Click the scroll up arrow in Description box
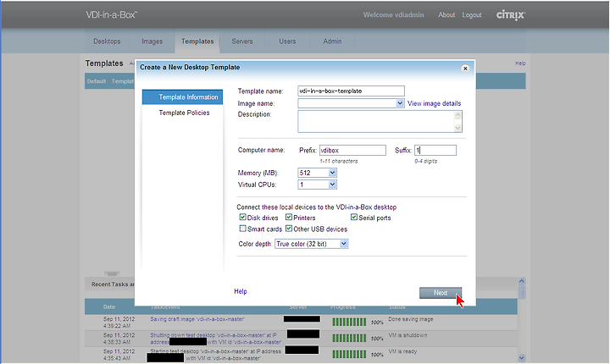This screenshot has width=610, height=364. (457, 115)
